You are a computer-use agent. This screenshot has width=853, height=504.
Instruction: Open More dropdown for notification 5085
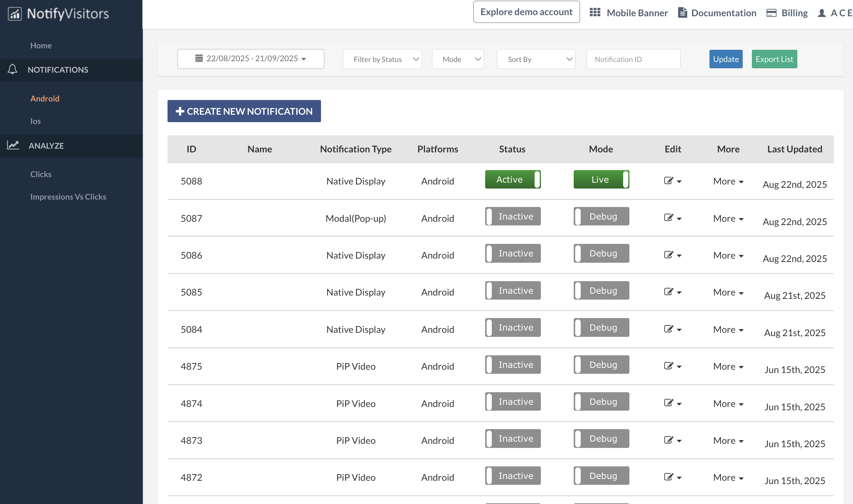click(x=728, y=293)
